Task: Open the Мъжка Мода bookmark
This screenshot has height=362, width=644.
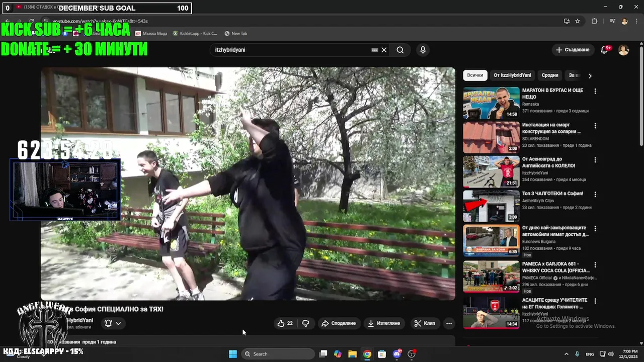Action: pos(151,33)
